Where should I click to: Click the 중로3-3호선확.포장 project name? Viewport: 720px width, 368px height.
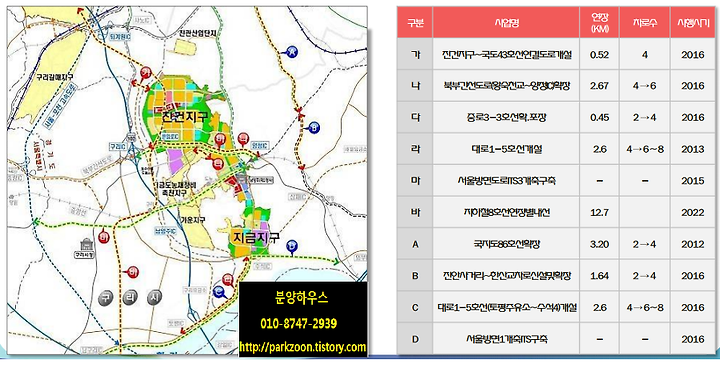(x=506, y=118)
